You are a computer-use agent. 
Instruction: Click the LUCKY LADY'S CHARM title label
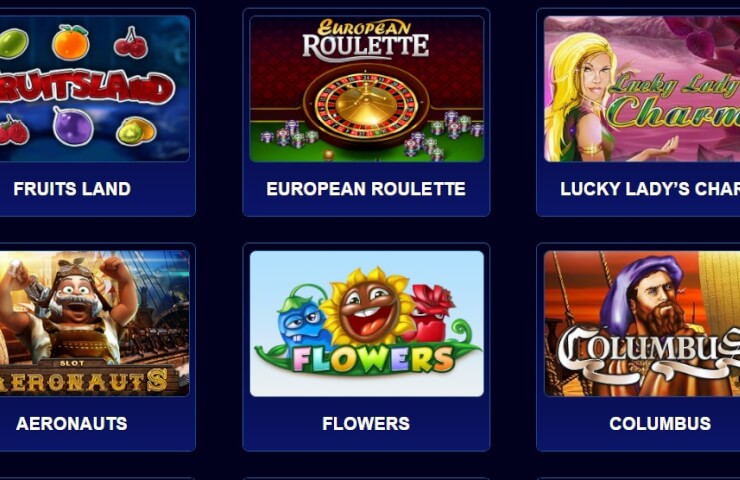coord(650,189)
